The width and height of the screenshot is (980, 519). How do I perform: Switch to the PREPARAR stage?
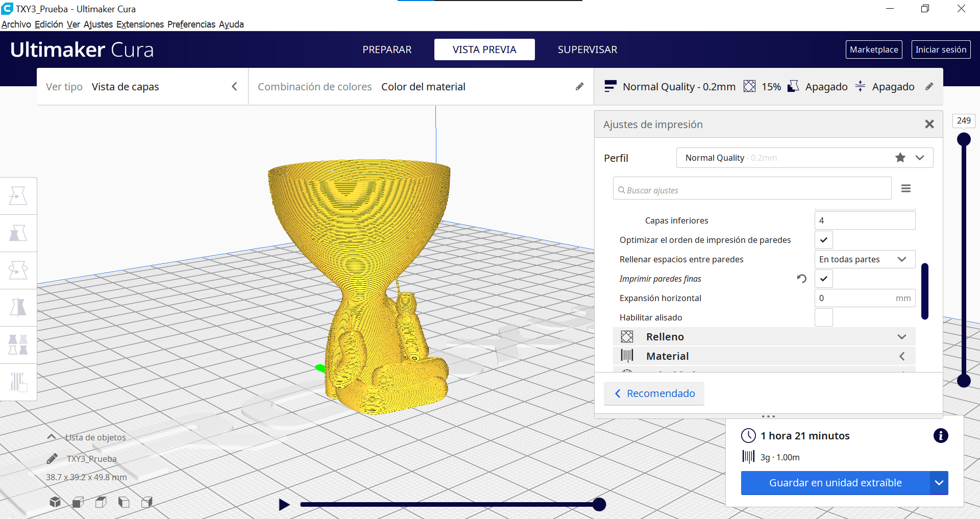pyautogui.click(x=387, y=50)
